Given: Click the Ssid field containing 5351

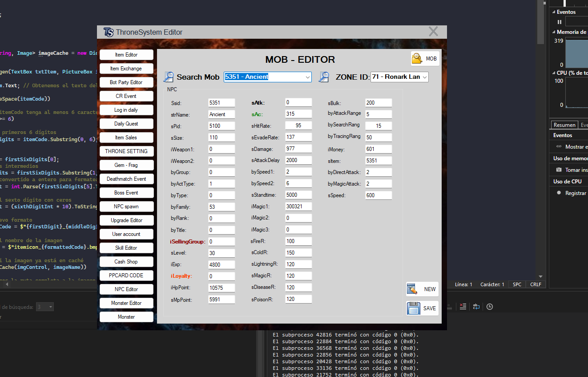Looking at the screenshot, I should pyautogui.click(x=222, y=103).
